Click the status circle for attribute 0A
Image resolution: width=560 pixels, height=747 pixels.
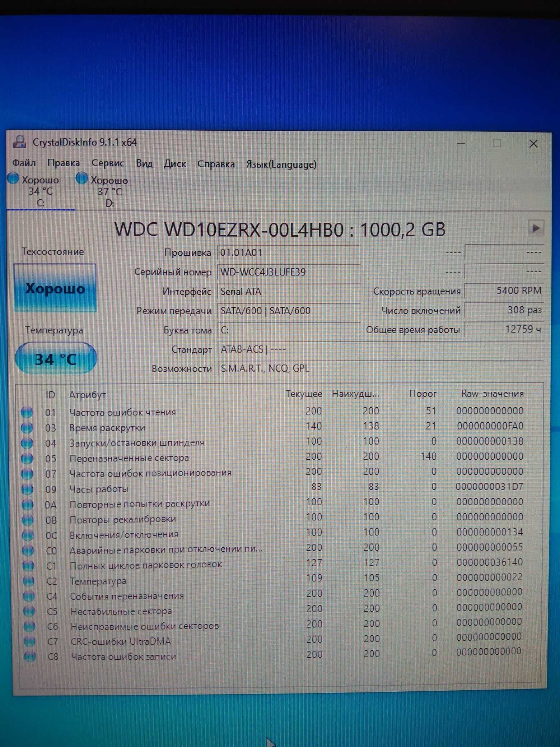(x=28, y=505)
